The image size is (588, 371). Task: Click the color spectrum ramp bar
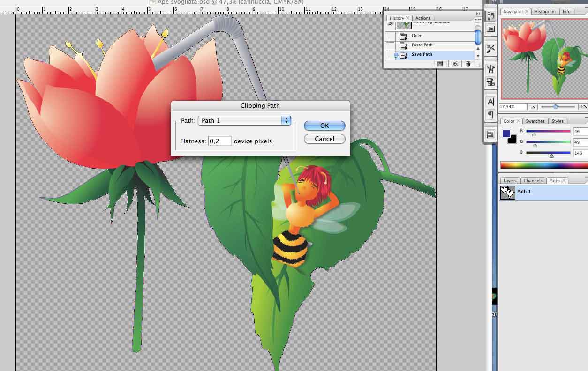(x=544, y=165)
